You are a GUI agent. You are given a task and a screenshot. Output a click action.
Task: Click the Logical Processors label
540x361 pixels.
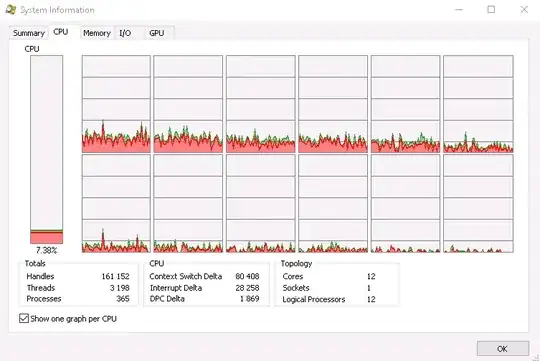[314, 299]
